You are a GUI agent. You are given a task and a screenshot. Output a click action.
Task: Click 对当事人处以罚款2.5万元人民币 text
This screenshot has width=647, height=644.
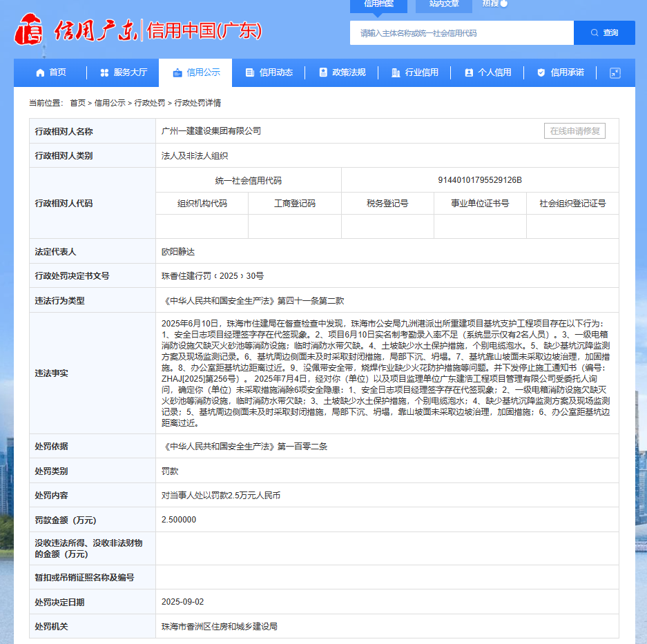tap(221, 496)
